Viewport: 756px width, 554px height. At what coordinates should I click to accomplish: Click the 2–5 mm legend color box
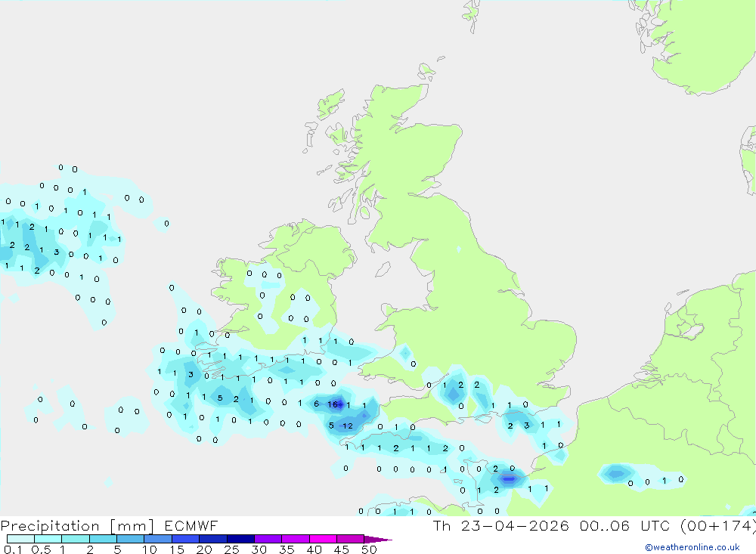[x=103, y=539]
